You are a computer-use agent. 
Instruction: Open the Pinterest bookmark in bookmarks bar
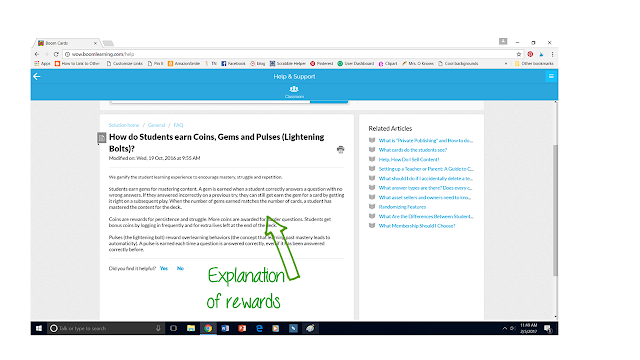322,64
